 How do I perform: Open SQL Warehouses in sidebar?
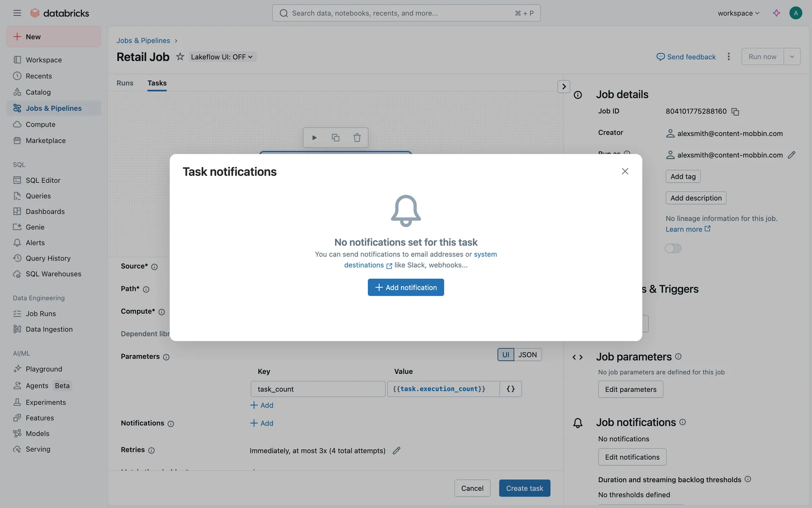53,274
